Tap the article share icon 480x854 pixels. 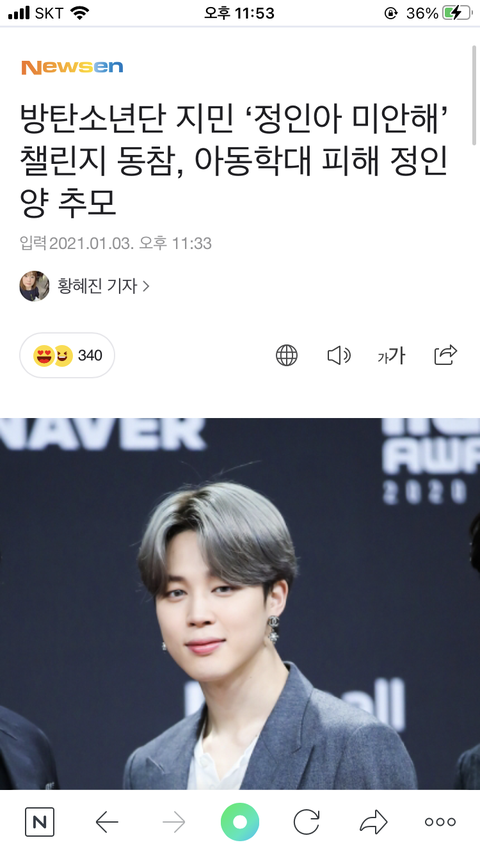tap(445, 355)
